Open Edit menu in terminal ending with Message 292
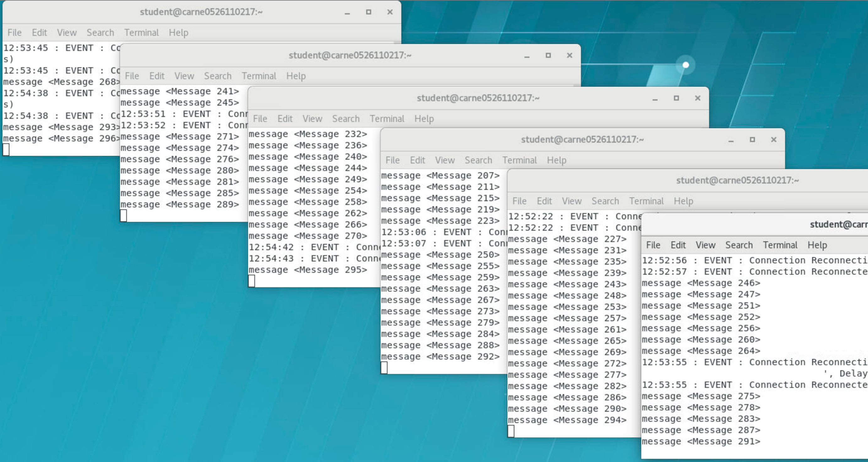This screenshot has height=462, width=868. tap(417, 160)
